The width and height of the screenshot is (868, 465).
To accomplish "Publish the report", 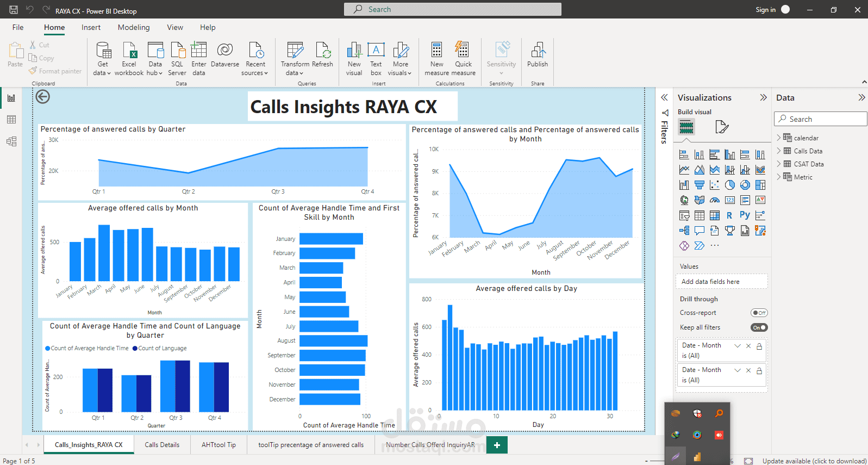I will pos(538,54).
